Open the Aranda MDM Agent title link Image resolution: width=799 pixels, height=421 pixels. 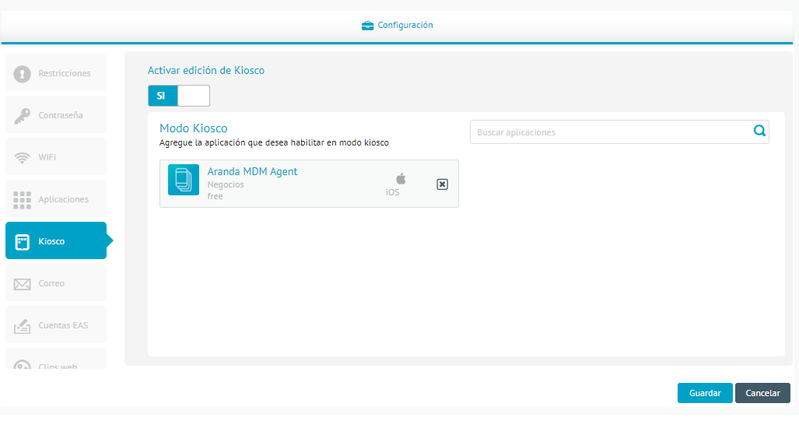[x=252, y=171]
